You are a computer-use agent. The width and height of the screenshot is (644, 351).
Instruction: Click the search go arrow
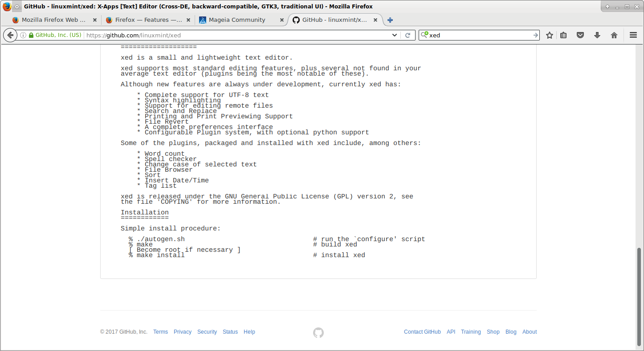coord(536,35)
